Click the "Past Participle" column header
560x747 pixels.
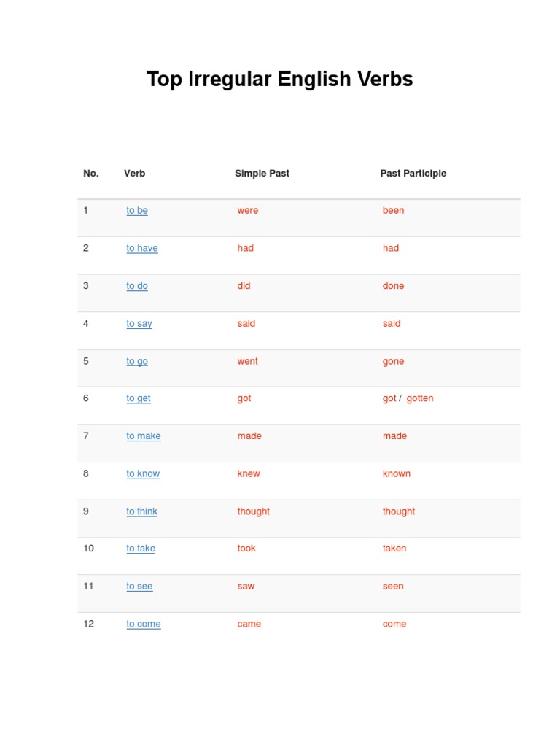pyautogui.click(x=413, y=174)
